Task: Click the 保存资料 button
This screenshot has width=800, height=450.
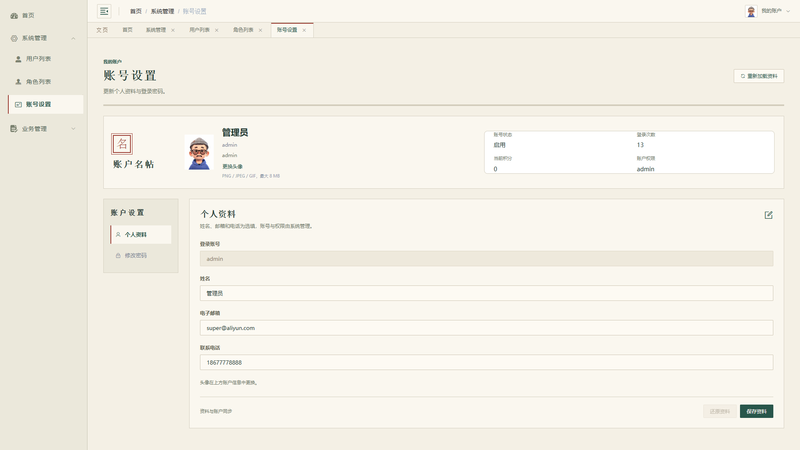Action: [x=757, y=411]
